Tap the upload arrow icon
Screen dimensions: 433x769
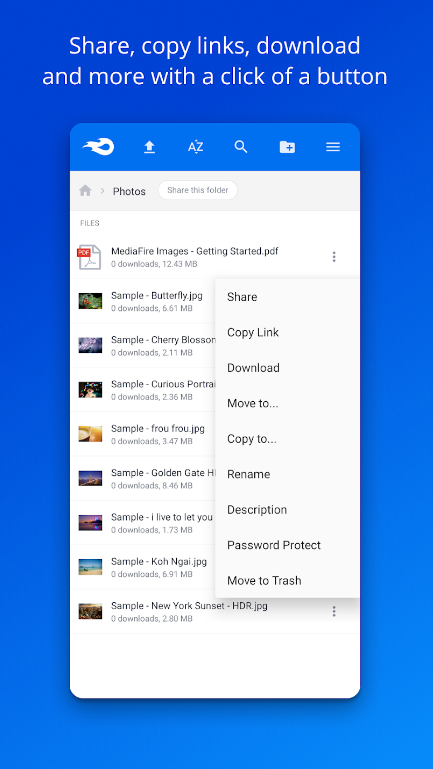pyautogui.click(x=150, y=147)
